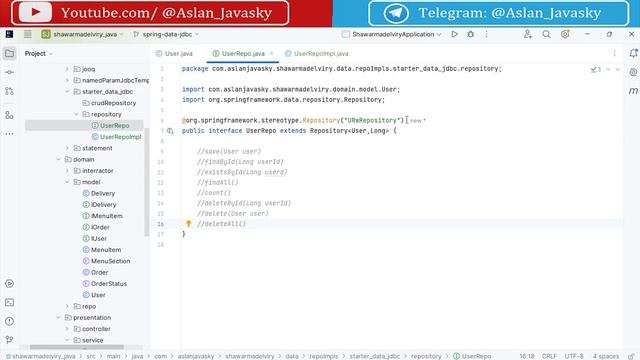The width and height of the screenshot is (640, 360).
Task: Expand the statement folder
Action: tap(67, 148)
